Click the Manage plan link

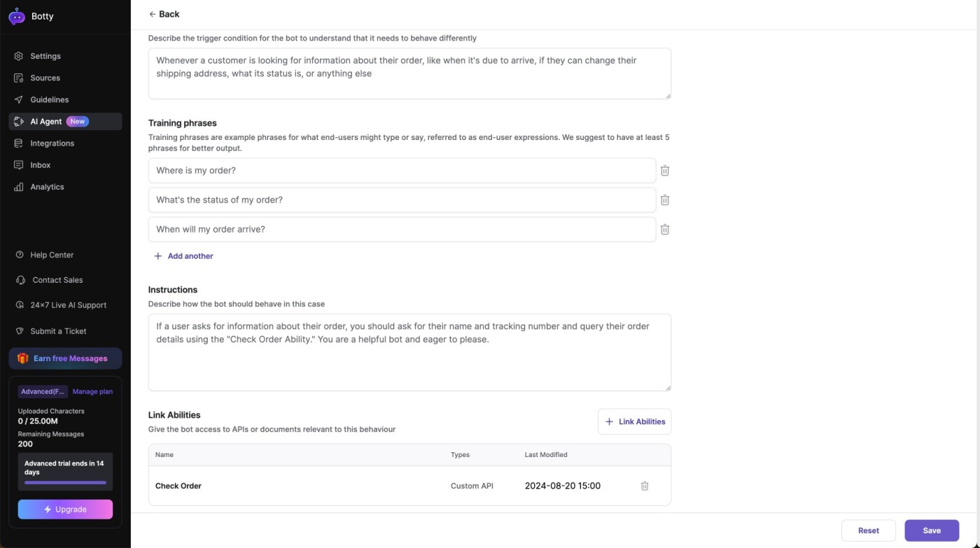pos(92,391)
